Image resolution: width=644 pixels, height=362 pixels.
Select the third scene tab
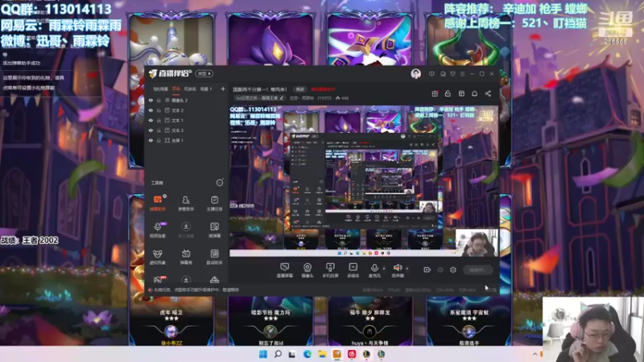190,89
